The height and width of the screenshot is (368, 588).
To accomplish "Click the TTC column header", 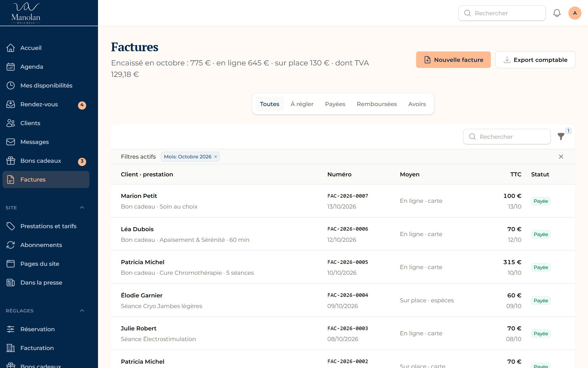I will 516,174.
